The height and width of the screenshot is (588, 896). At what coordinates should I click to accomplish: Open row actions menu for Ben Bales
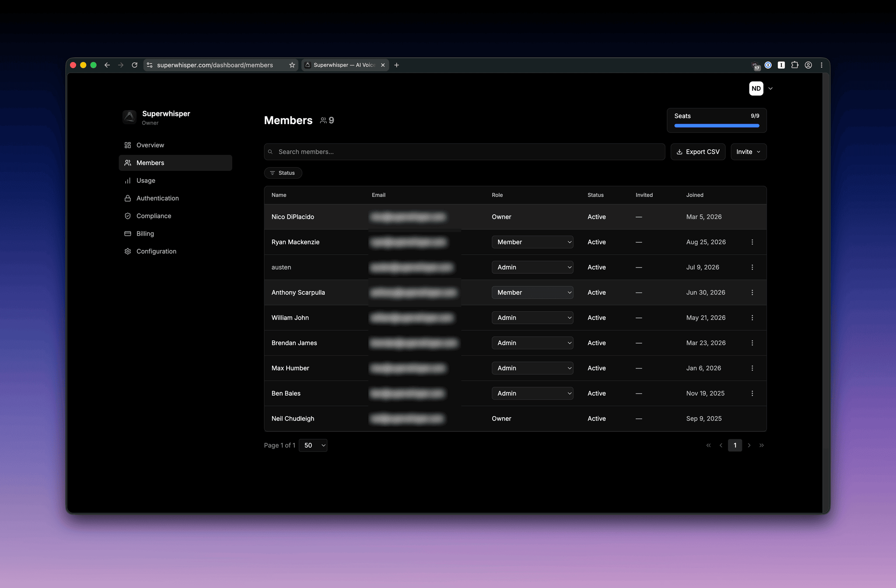(x=752, y=393)
